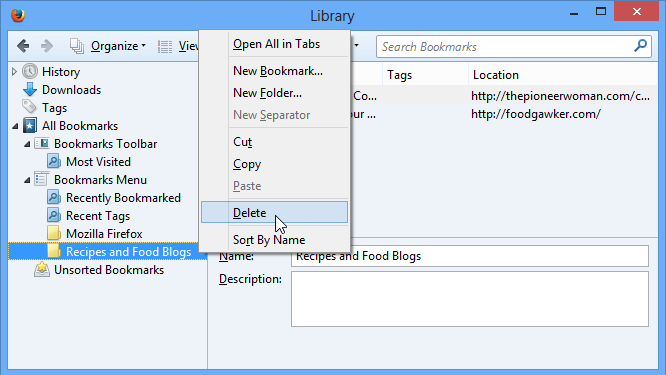Click the Most Visited query icon
The height and width of the screenshot is (375, 666).
click(x=54, y=161)
